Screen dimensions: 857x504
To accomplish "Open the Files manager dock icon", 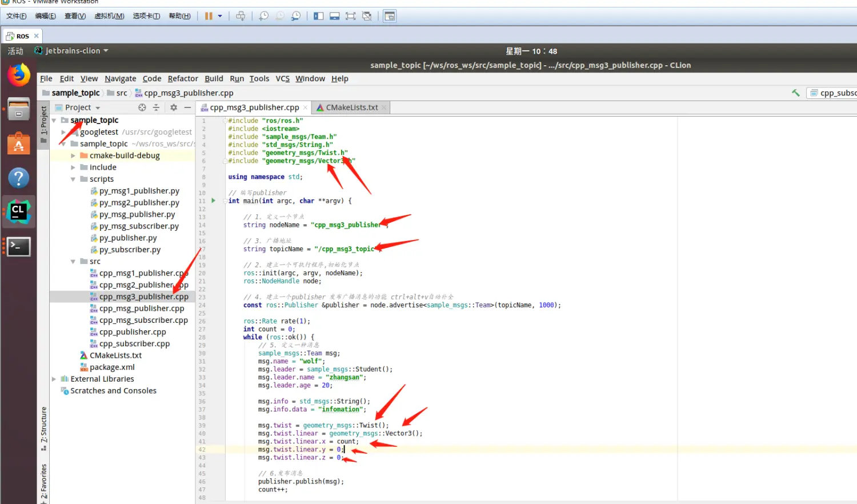I will click(18, 109).
